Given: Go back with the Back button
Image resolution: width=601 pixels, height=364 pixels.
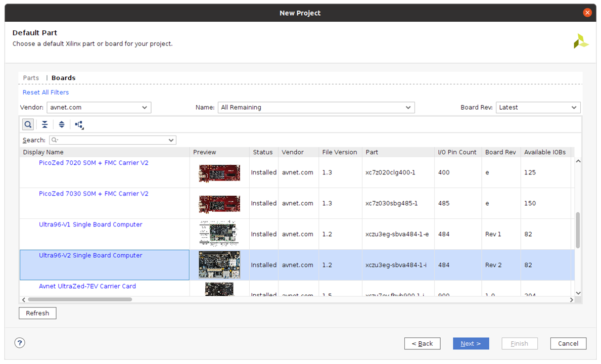Looking at the screenshot, I should click(423, 344).
